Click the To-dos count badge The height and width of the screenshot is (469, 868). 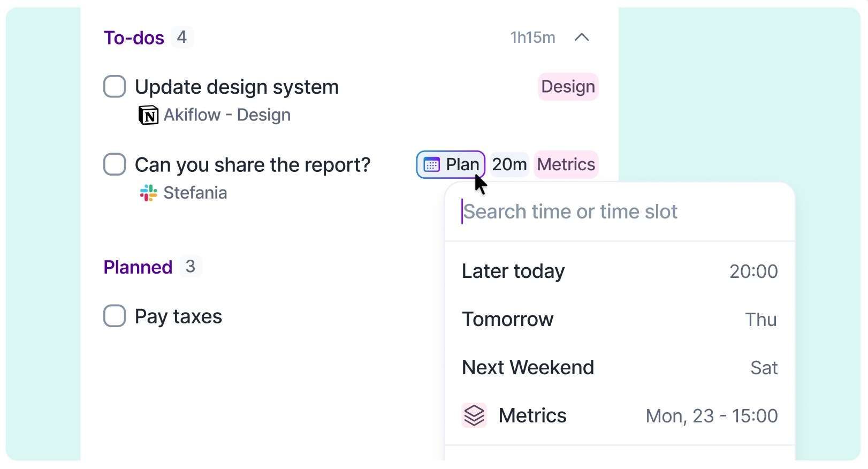pyautogui.click(x=182, y=37)
